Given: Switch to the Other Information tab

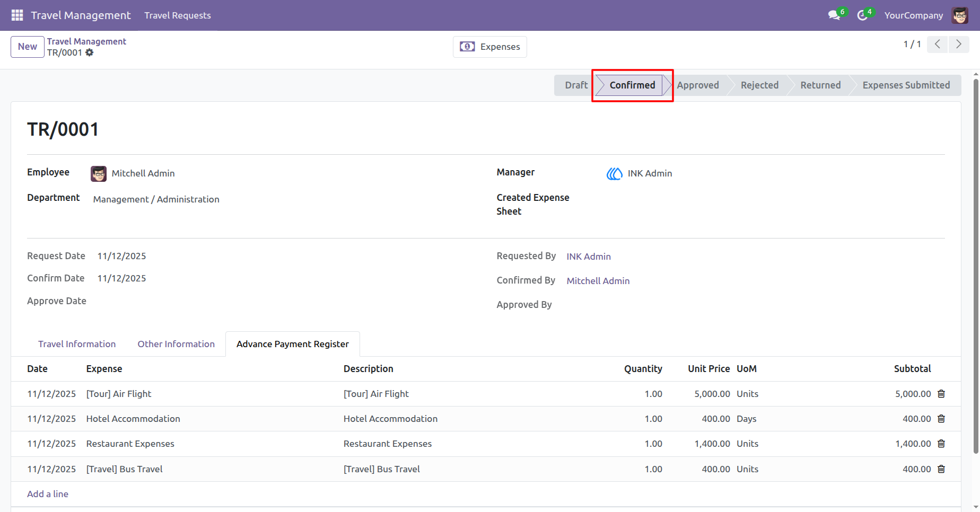Looking at the screenshot, I should tap(176, 344).
